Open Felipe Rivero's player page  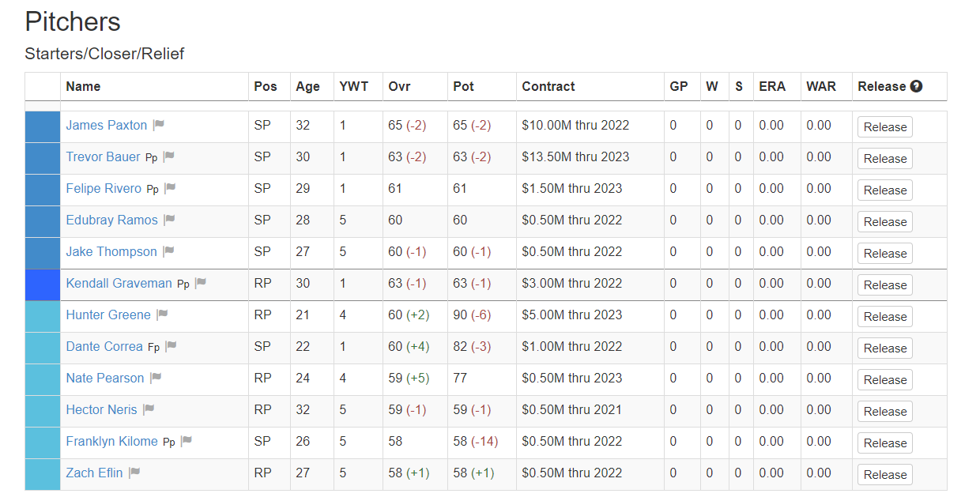104,188
